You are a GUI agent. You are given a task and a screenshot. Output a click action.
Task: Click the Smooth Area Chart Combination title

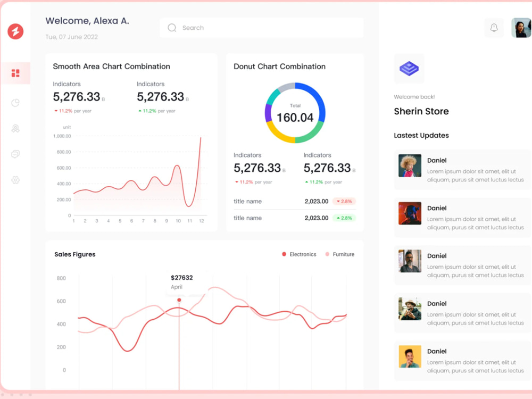point(111,66)
